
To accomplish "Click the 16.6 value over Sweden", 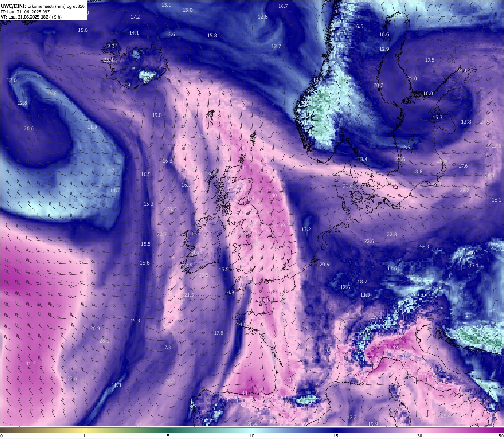I will 384,35.
